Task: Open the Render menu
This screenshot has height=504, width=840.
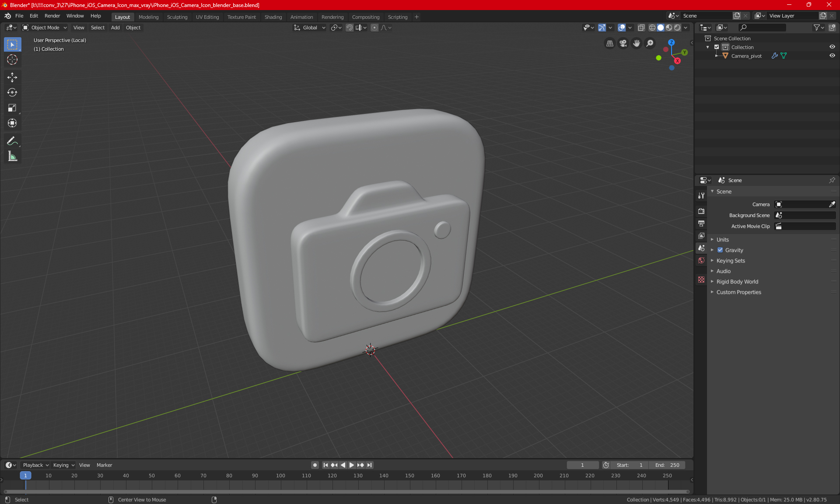Action: point(52,16)
